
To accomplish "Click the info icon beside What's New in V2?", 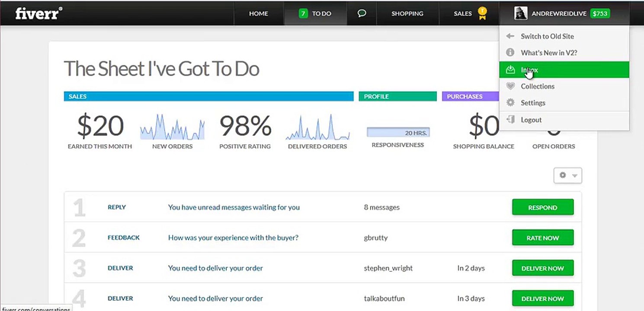I will pos(510,53).
